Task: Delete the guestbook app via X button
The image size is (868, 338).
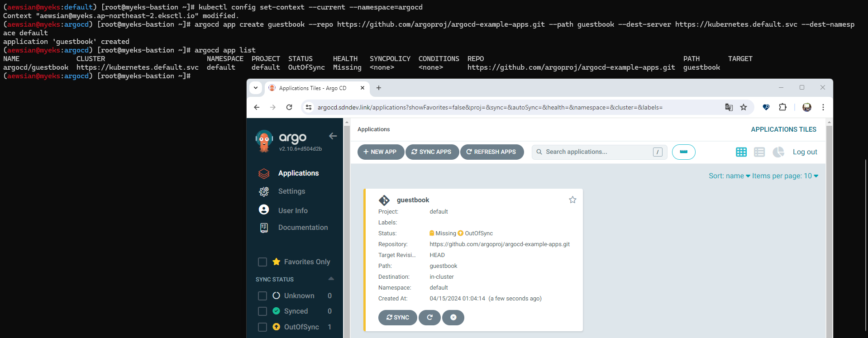Action: (453, 318)
